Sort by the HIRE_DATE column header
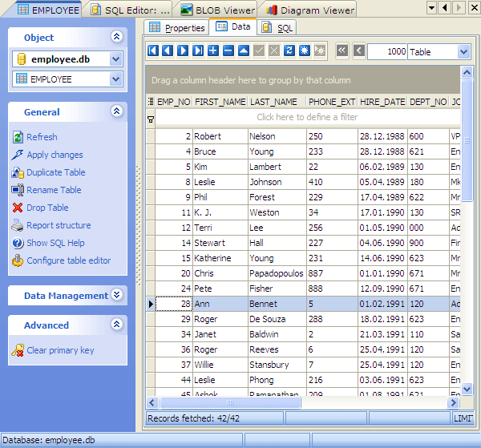Screen dimensions: 481x448 click(x=382, y=102)
